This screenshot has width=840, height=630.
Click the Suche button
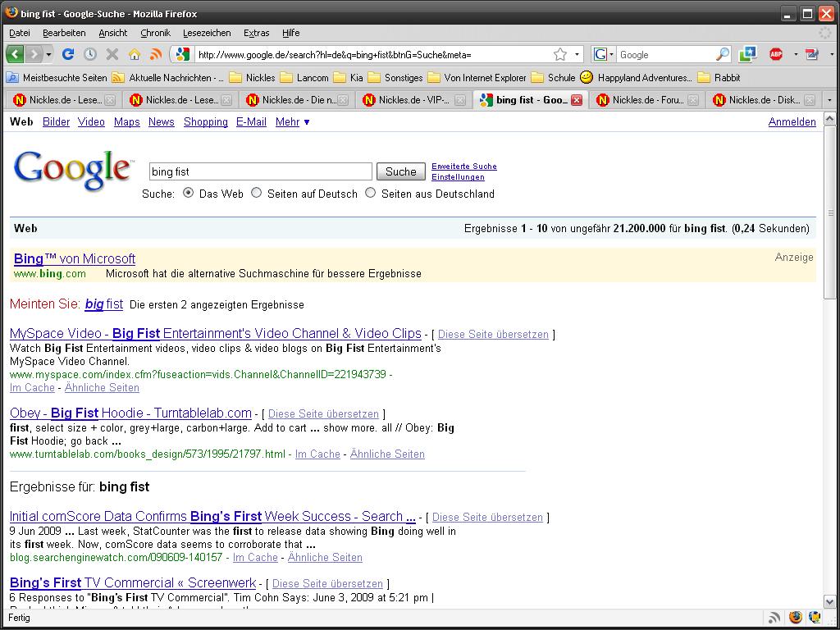(400, 171)
